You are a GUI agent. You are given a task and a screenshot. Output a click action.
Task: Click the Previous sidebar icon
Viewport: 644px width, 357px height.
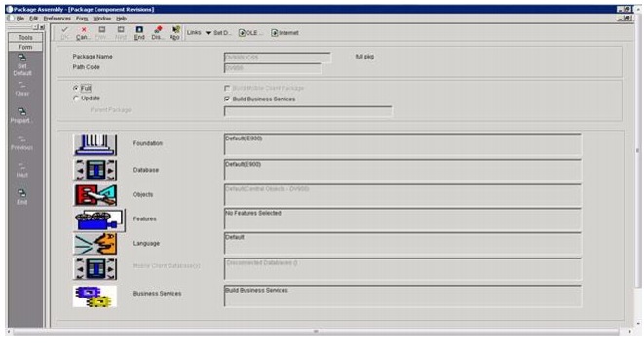(x=22, y=139)
